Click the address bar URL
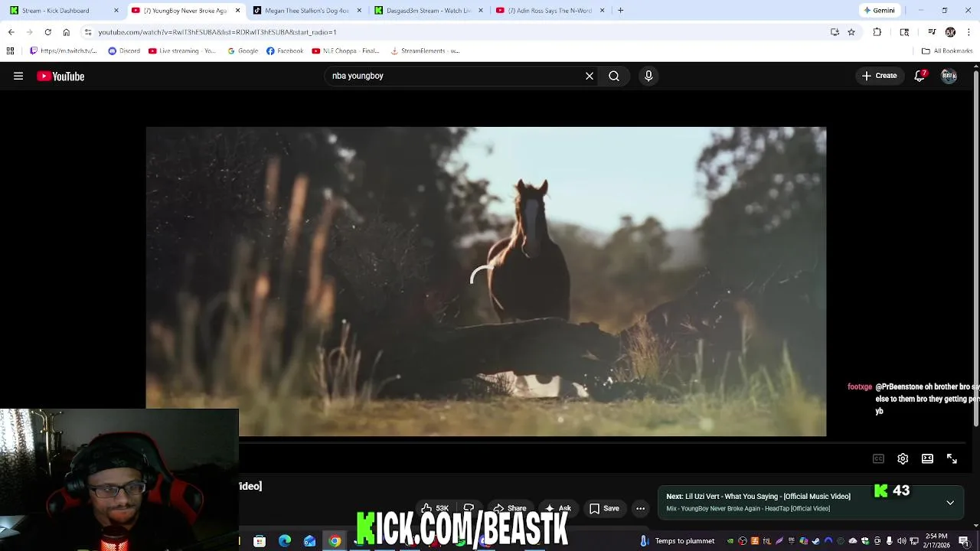Screen dimensions: 980x551 coord(217,32)
